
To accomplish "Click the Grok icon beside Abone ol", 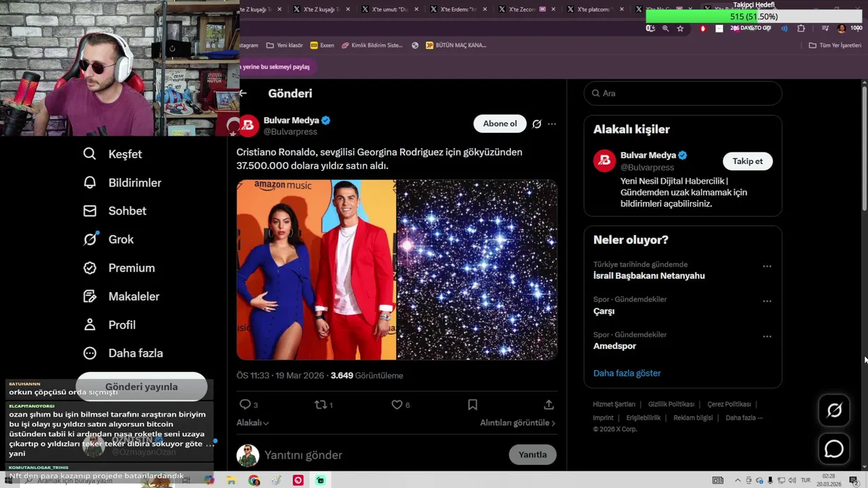I will click(536, 124).
